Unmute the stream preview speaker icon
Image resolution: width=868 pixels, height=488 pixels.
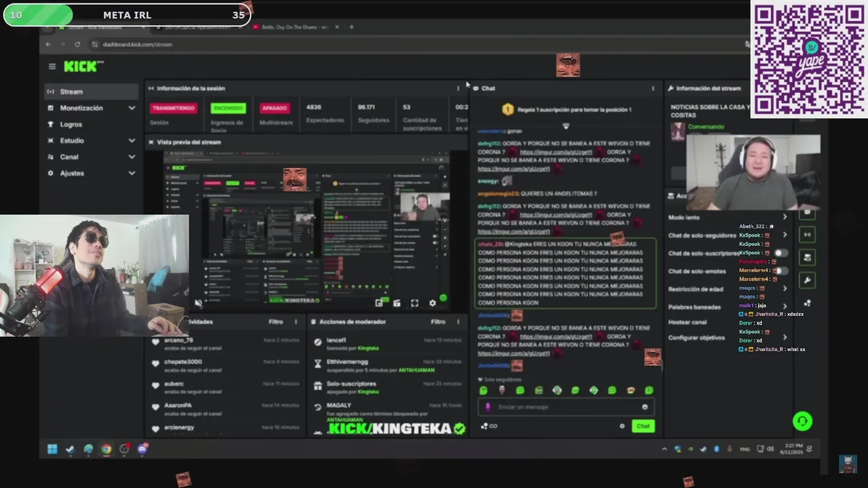(198, 303)
